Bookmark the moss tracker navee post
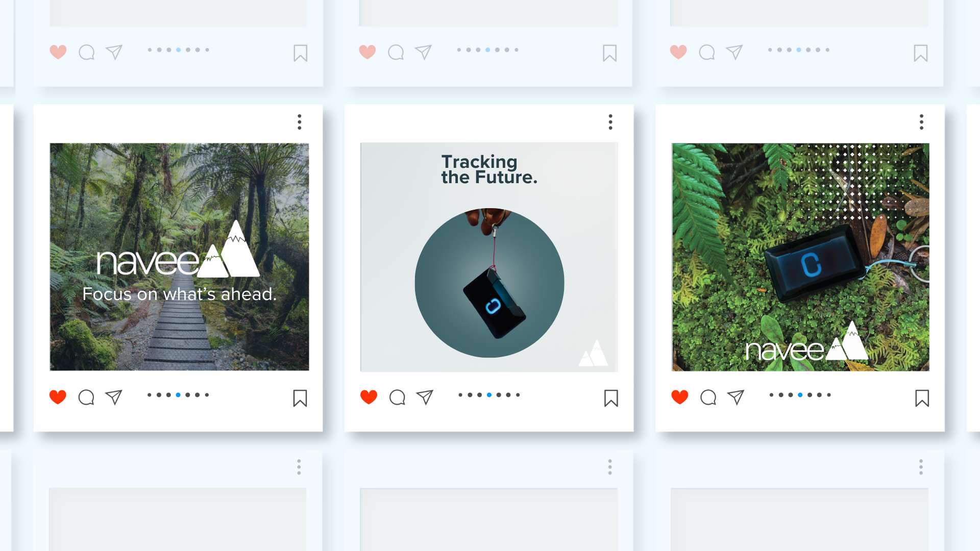The image size is (980, 551). click(x=922, y=398)
